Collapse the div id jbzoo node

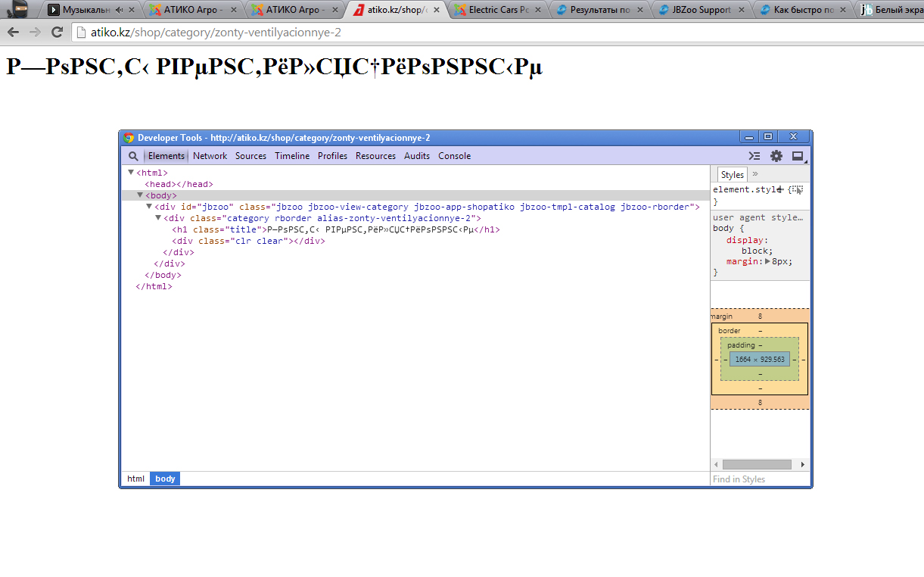click(x=149, y=207)
